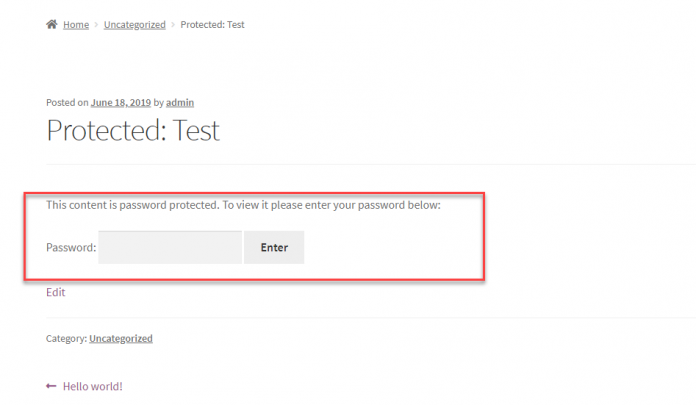Click the word 'by' before admin
The width and height of the screenshot is (696, 405).
pos(158,102)
